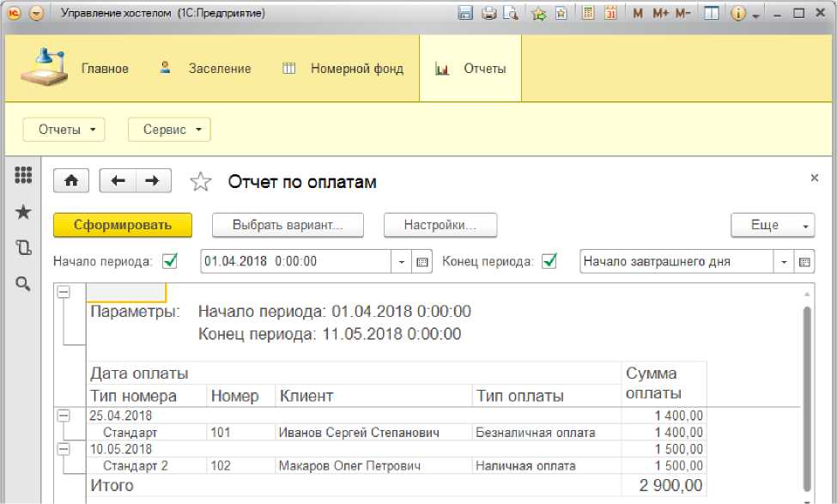Screen dimensions: 837x504
Task: Collapse the 10.05.2018 group
Action: coord(64,449)
